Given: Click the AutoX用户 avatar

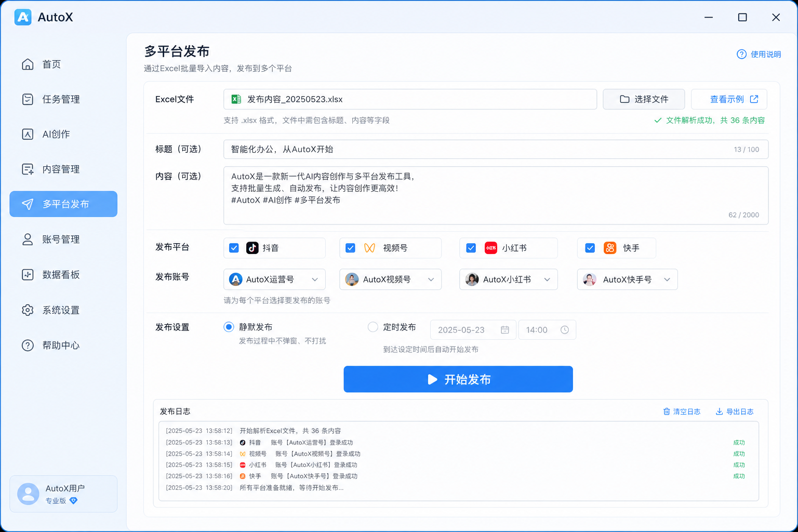Looking at the screenshot, I should coord(29,494).
